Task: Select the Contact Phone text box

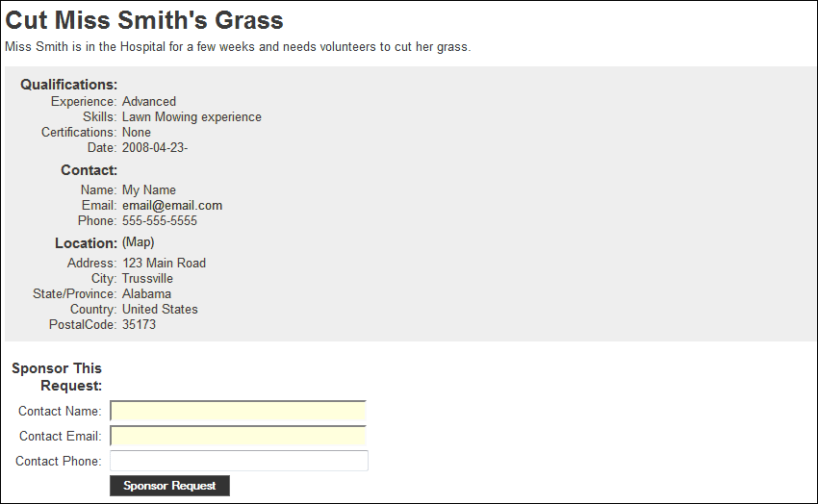Action: tap(239, 462)
